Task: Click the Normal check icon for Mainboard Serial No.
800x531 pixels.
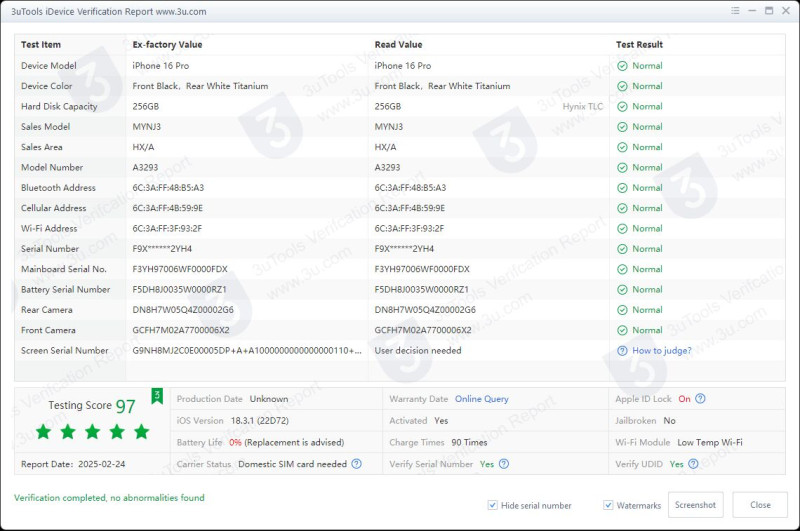Action: tap(622, 269)
